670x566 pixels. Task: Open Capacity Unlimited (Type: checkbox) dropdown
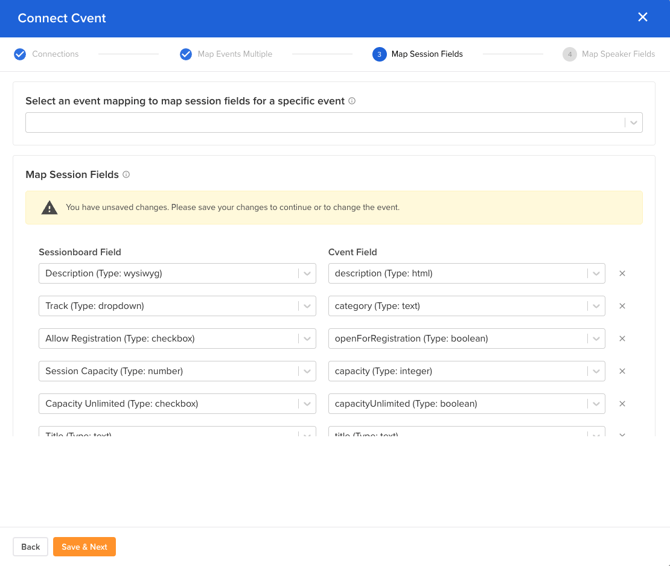click(x=177, y=404)
